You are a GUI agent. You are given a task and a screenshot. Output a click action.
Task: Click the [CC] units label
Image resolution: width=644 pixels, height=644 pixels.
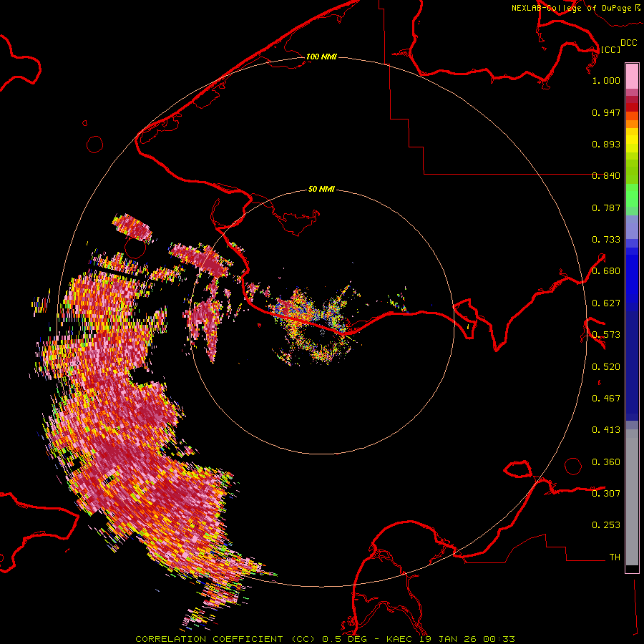point(610,49)
